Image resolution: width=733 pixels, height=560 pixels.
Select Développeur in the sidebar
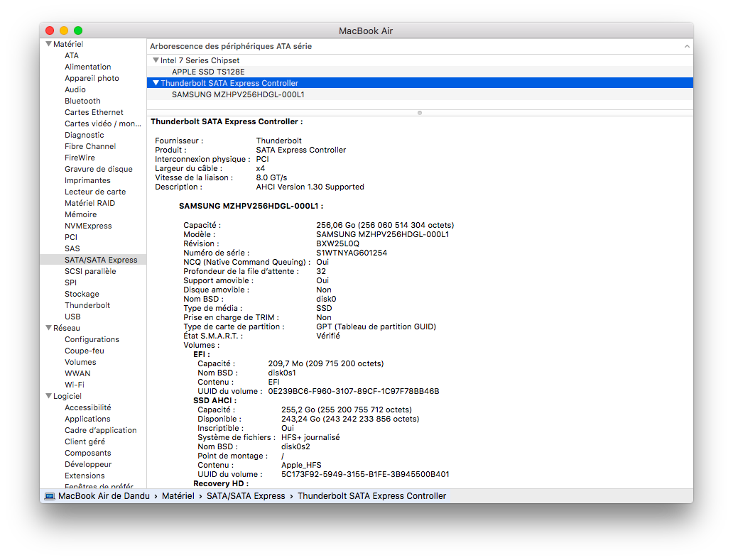click(88, 464)
